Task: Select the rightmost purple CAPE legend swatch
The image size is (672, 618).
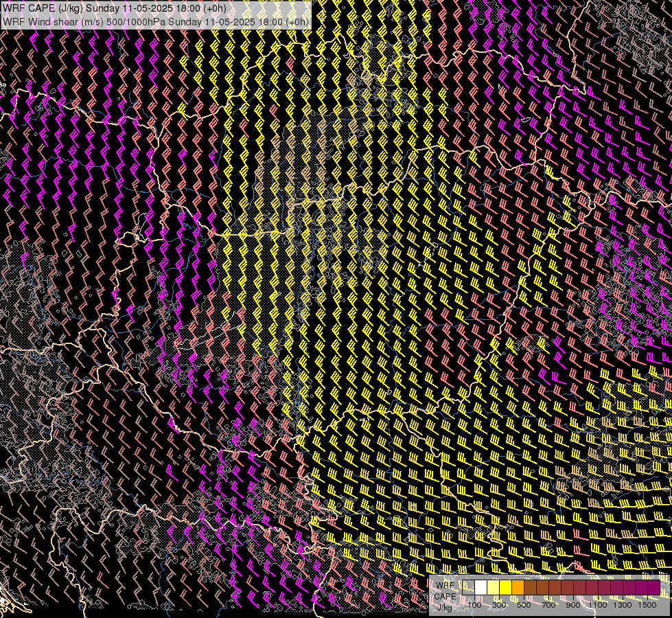Action: (654, 588)
